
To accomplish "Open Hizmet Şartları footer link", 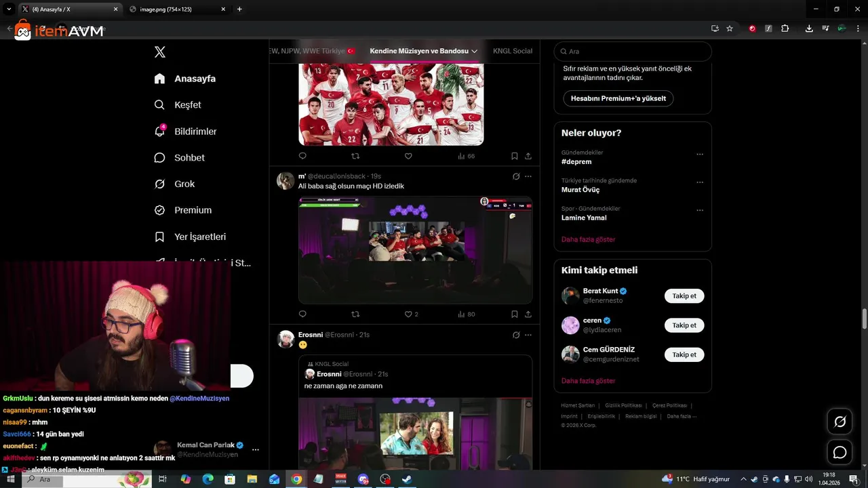I will click(578, 405).
